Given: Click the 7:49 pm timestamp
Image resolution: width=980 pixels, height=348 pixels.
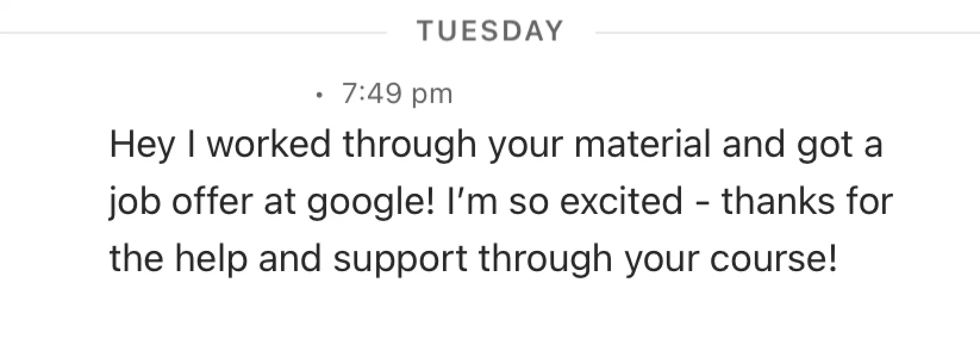Looking at the screenshot, I should pos(397,94).
